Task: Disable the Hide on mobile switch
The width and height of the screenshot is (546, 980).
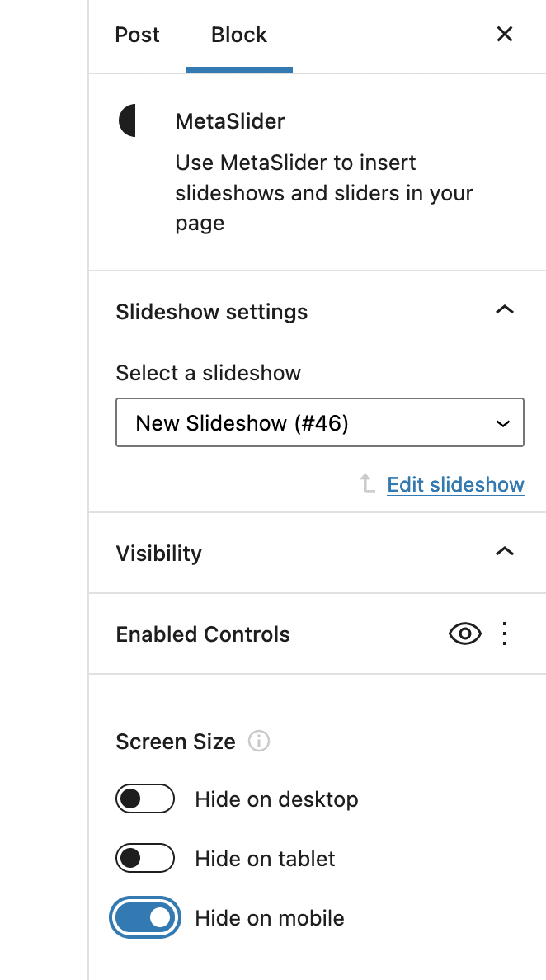Action: (x=145, y=918)
